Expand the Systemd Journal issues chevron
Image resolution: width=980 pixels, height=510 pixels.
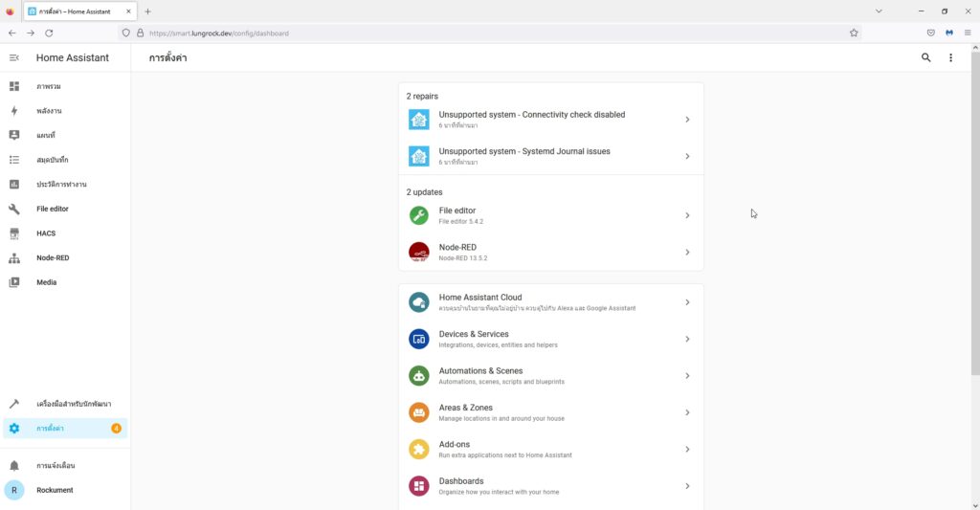click(687, 156)
